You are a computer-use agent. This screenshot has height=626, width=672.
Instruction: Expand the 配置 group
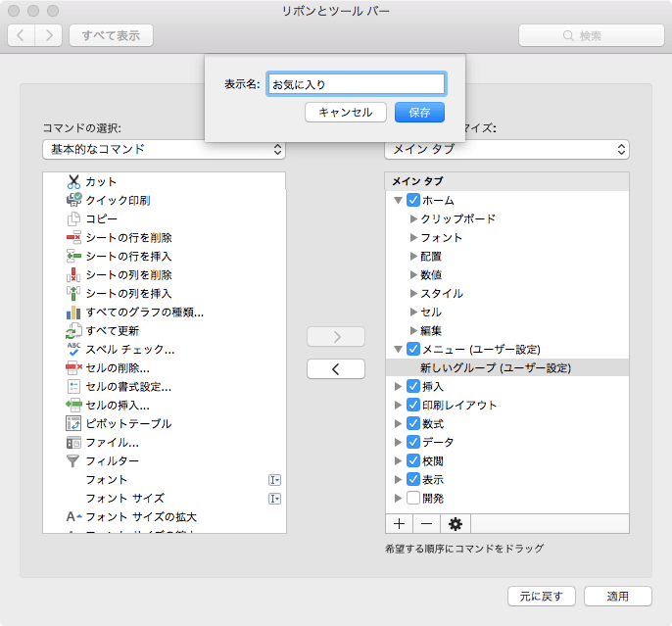[x=413, y=257]
